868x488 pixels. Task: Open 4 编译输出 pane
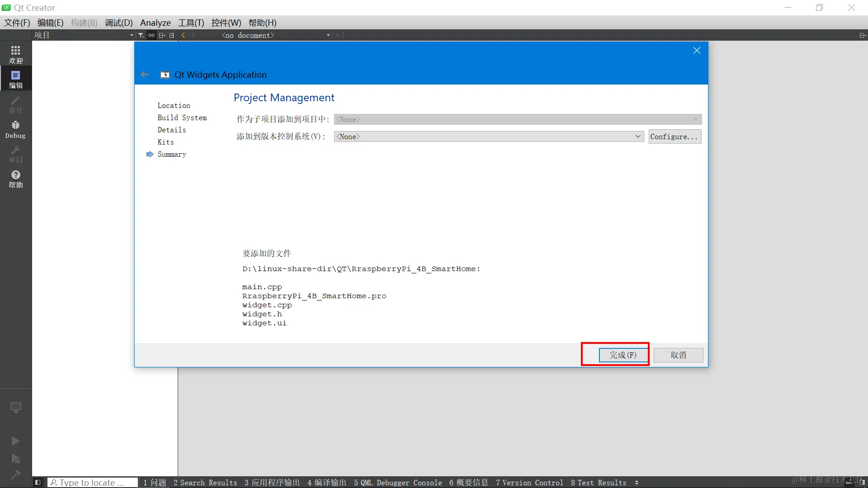click(327, 483)
